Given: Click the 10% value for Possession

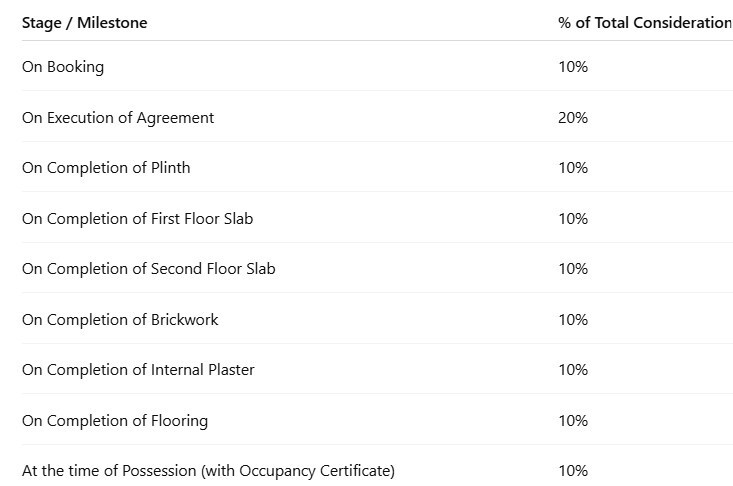Looking at the screenshot, I should click(x=573, y=471).
